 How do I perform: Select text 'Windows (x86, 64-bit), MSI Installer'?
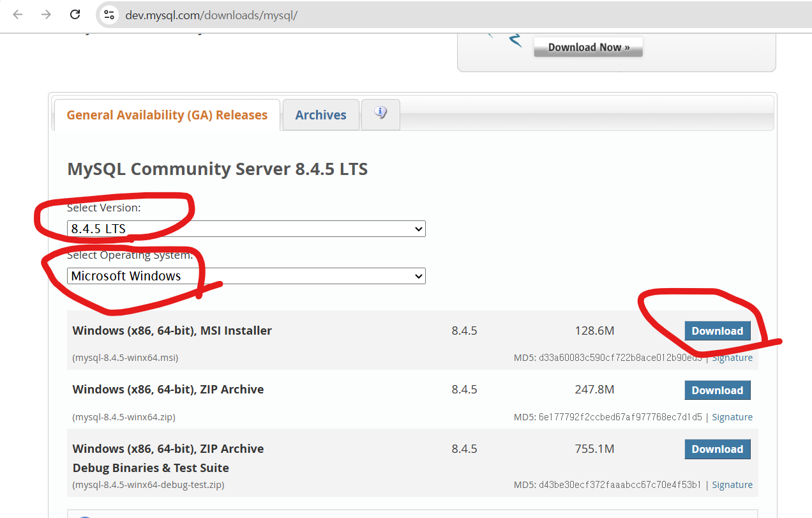pyautogui.click(x=172, y=331)
